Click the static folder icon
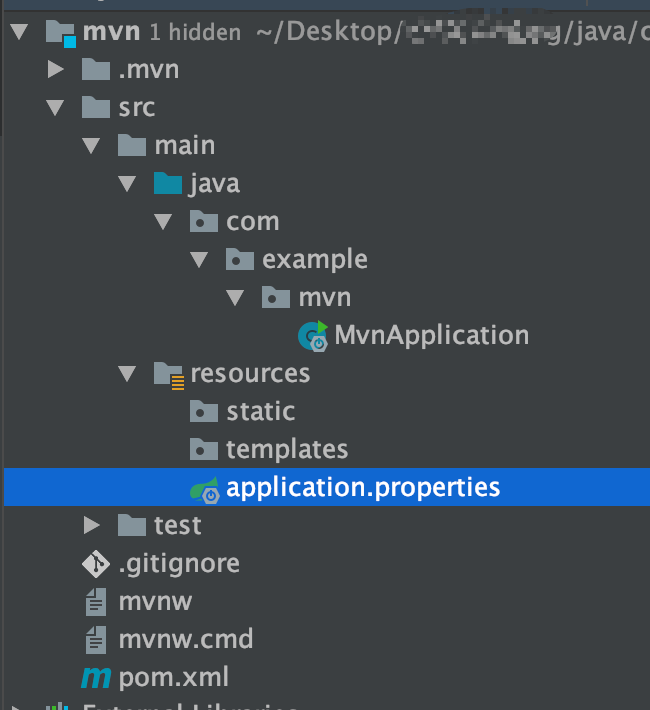 [x=204, y=412]
